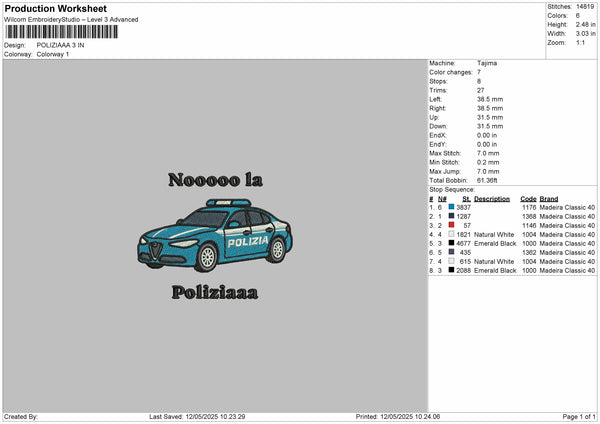Screen dimensions: 600x424
Task: Click the 'Page 1 of 1' footer text
Action: 579,417
